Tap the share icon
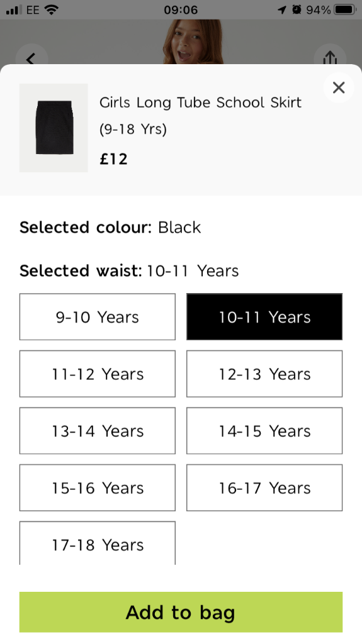The image size is (362, 644). [x=330, y=57]
